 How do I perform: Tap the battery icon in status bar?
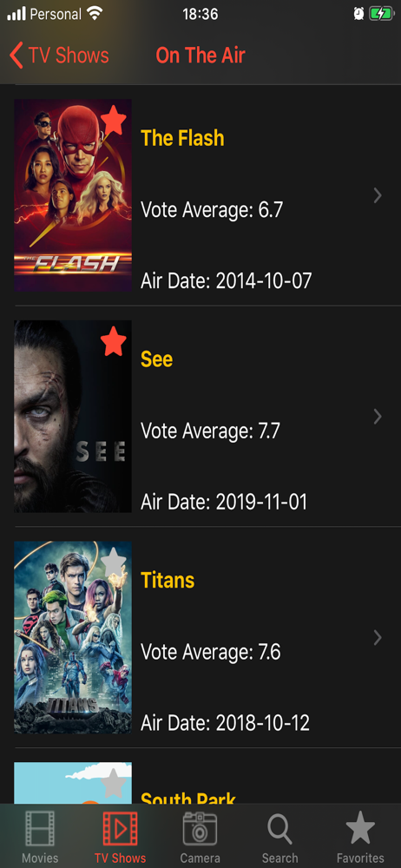click(380, 14)
